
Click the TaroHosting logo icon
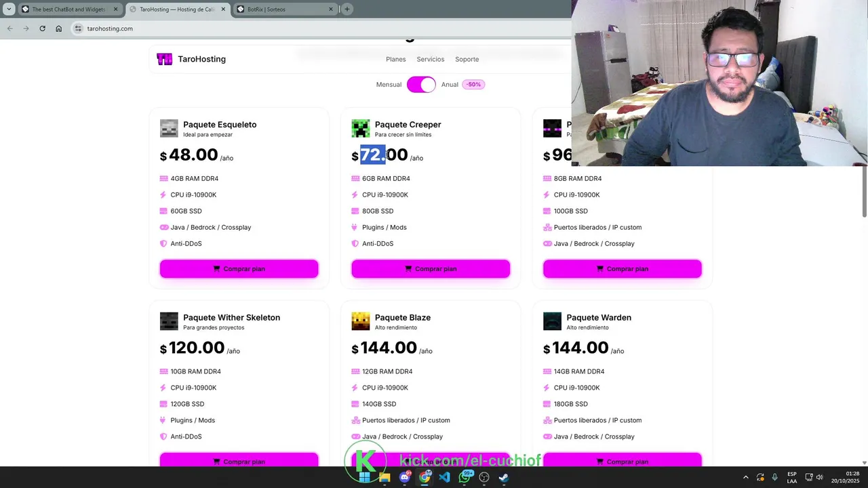pos(164,59)
